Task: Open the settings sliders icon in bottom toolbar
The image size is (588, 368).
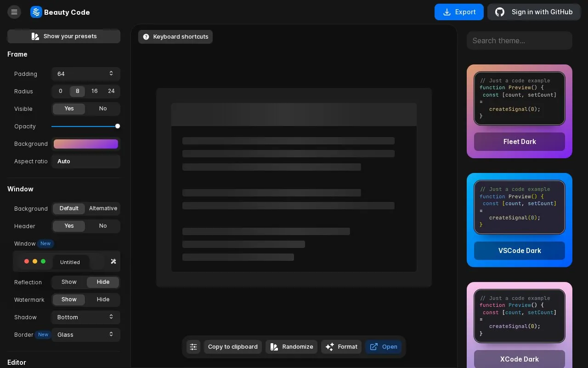Action: 193,347
